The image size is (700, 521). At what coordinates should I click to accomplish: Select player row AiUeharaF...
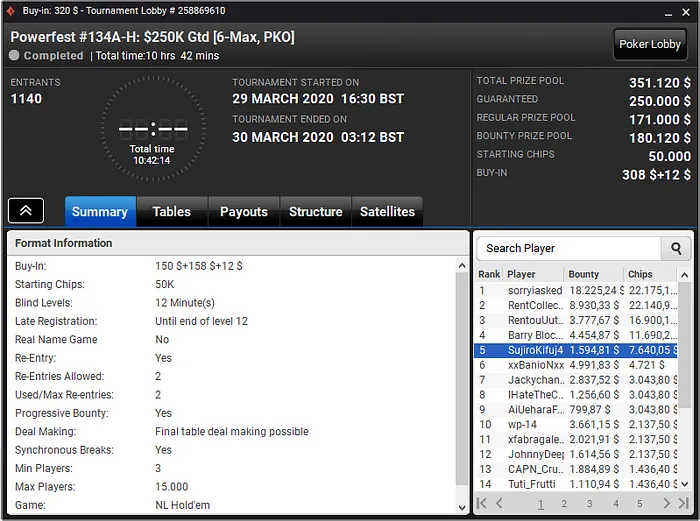[x=576, y=409]
